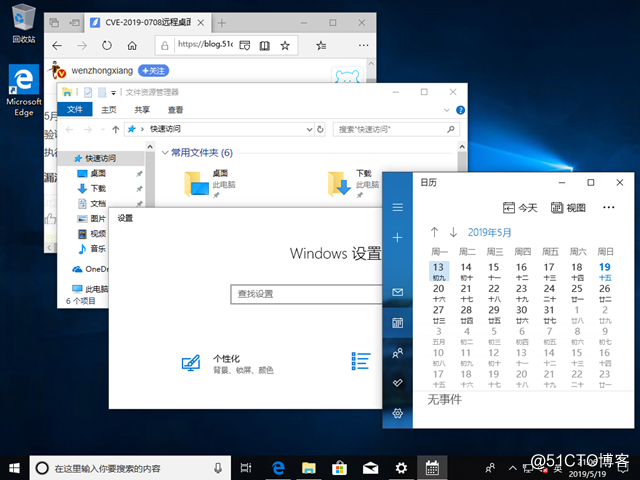Create new event with plus icon
This screenshot has width=640, height=480.
coord(398,237)
